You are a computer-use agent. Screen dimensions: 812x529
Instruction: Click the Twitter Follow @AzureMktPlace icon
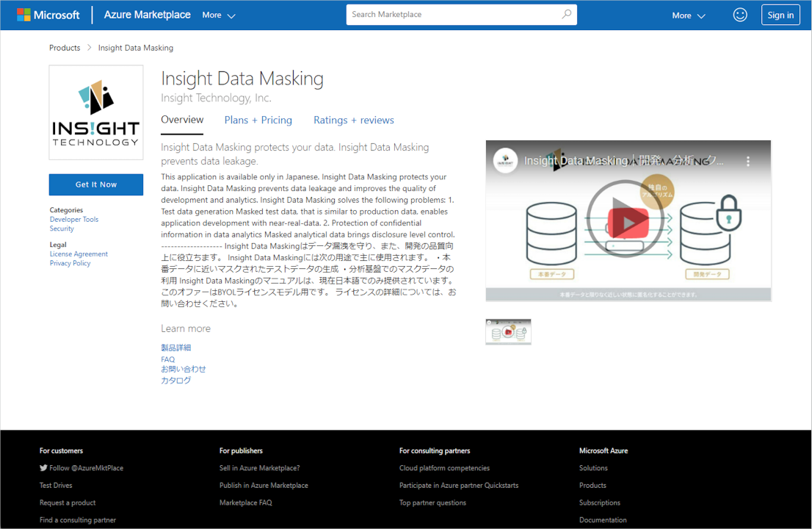tap(43, 468)
